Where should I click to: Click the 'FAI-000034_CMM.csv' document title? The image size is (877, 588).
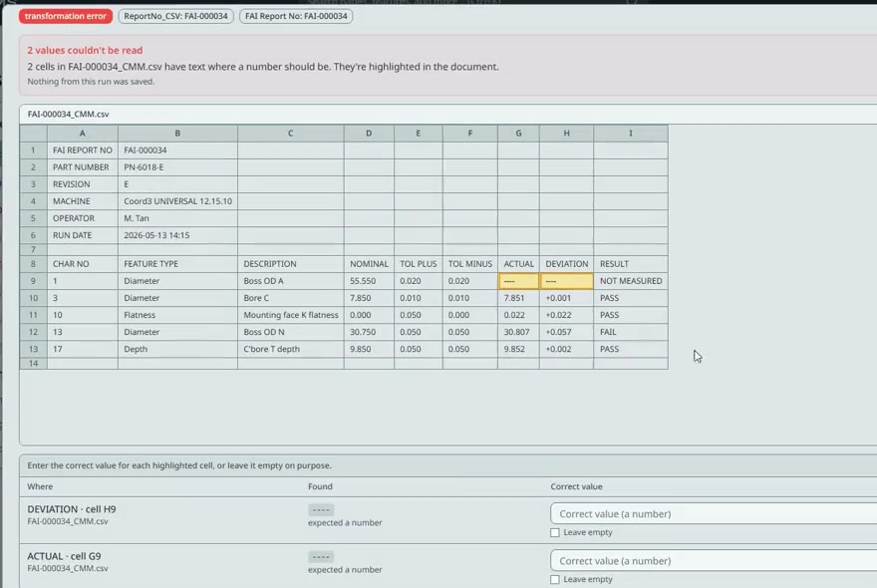tap(68, 115)
